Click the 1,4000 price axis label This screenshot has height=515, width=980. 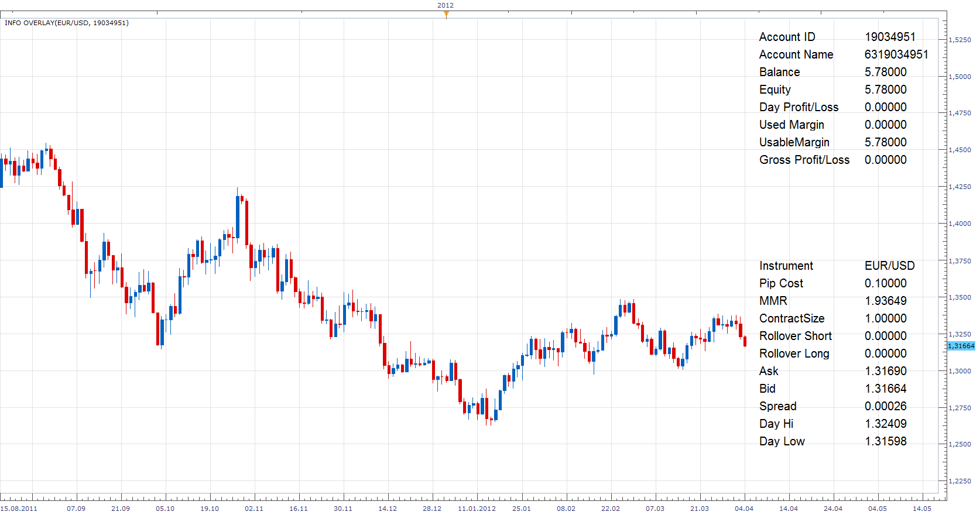960,224
